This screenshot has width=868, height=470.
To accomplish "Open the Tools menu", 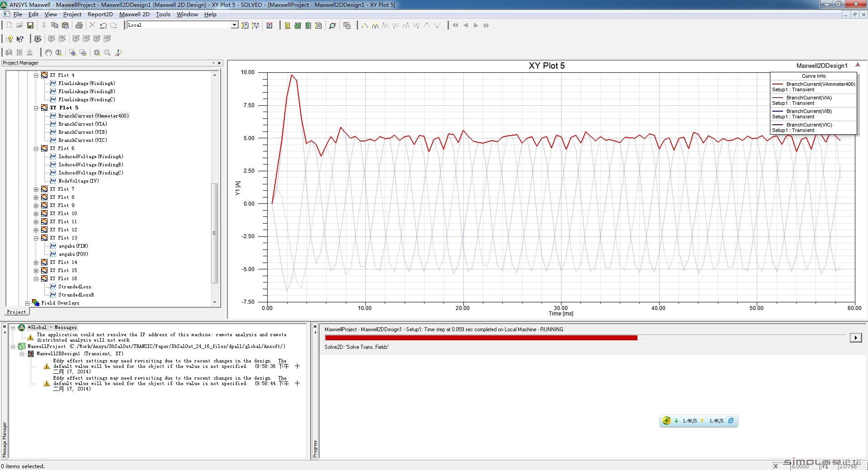I will [x=163, y=14].
